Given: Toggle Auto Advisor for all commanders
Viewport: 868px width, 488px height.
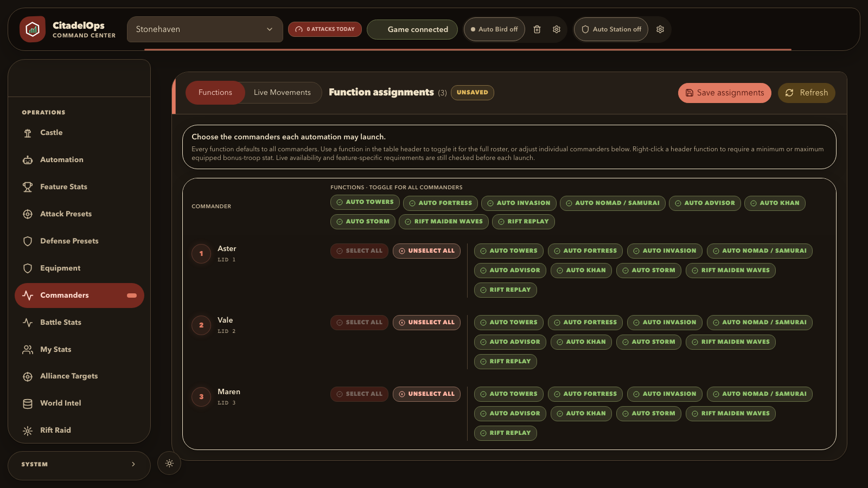Looking at the screenshot, I should point(705,203).
